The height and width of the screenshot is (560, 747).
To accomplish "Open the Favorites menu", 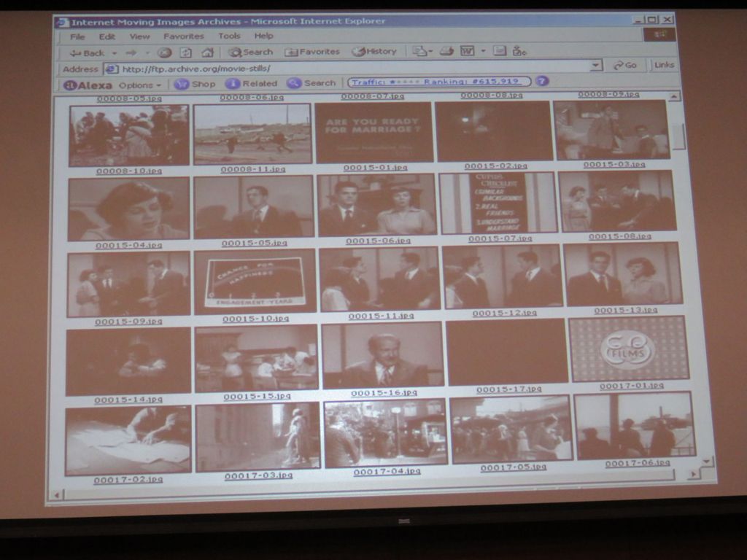I will [183, 36].
